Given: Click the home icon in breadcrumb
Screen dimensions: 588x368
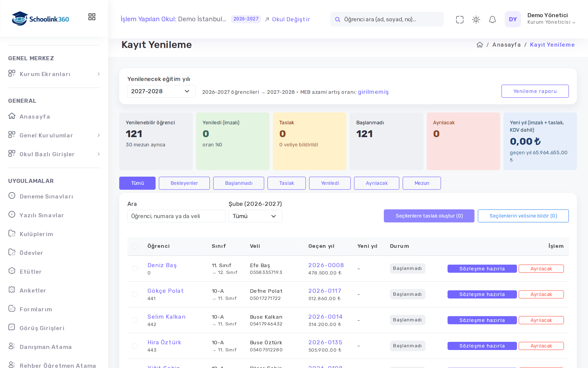Looking at the screenshot, I should 480,45.
